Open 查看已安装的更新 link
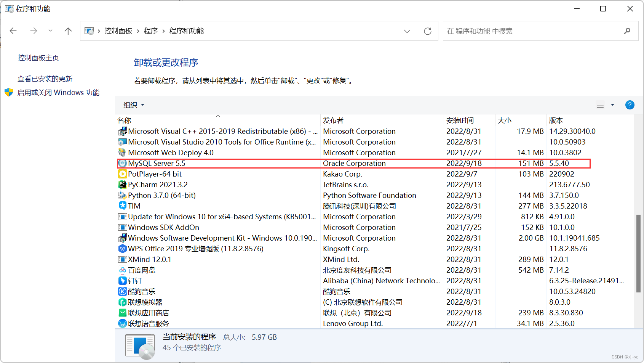The image size is (644, 363). click(45, 79)
